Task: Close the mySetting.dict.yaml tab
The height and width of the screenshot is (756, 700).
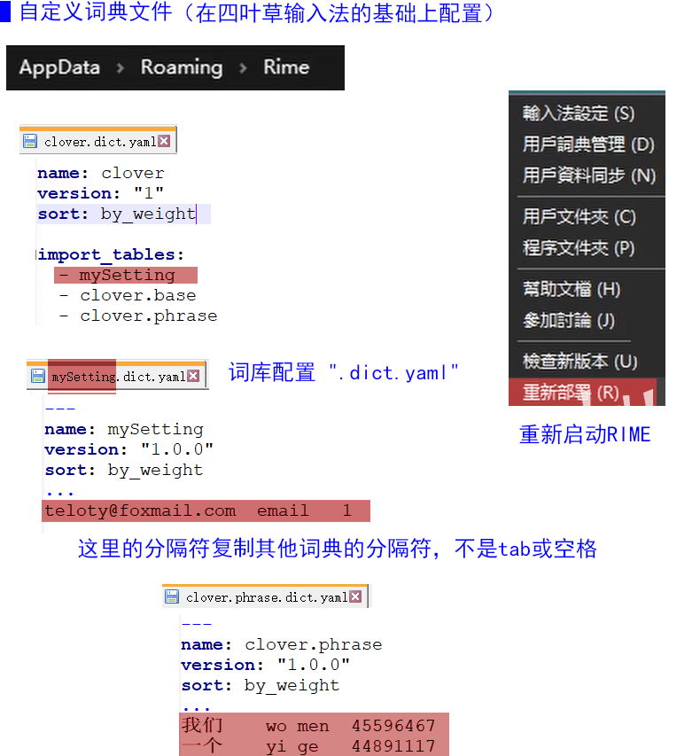Action: click(x=193, y=376)
